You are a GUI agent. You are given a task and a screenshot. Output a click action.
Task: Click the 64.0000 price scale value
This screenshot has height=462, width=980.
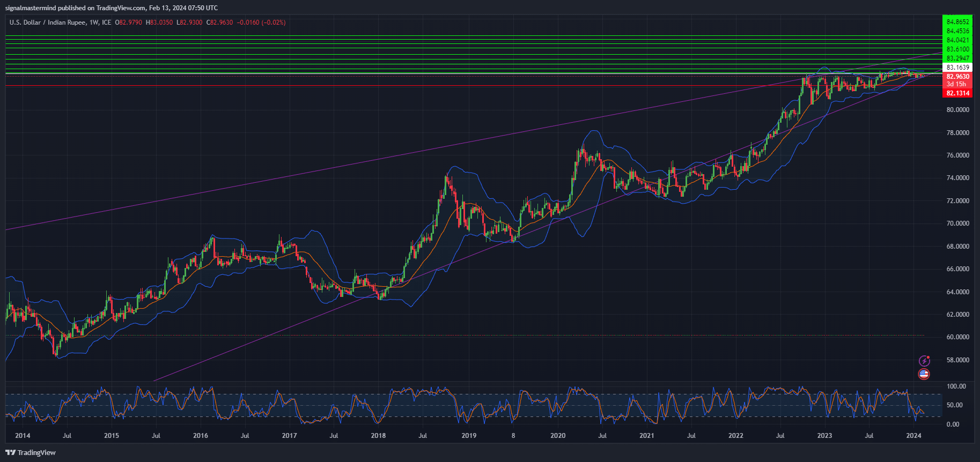tap(957, 292)
